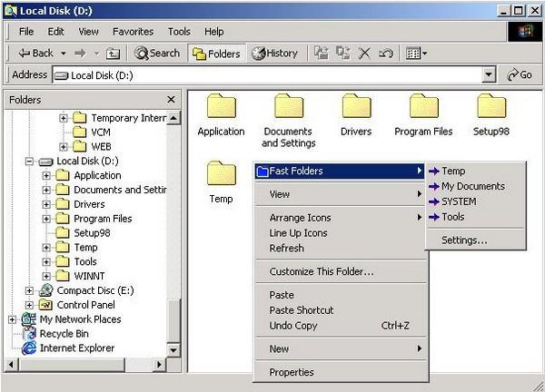Select Recycle Bin in folder tree
This screenshot has height=392, width=545.
[64, 334]
